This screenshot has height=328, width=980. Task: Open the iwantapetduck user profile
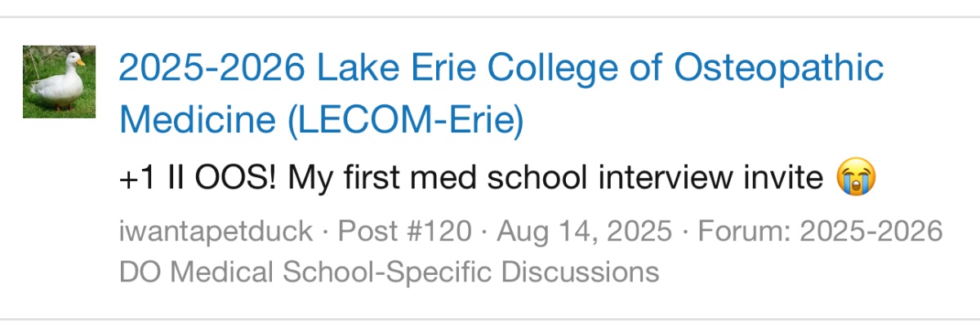coord(216,232)
